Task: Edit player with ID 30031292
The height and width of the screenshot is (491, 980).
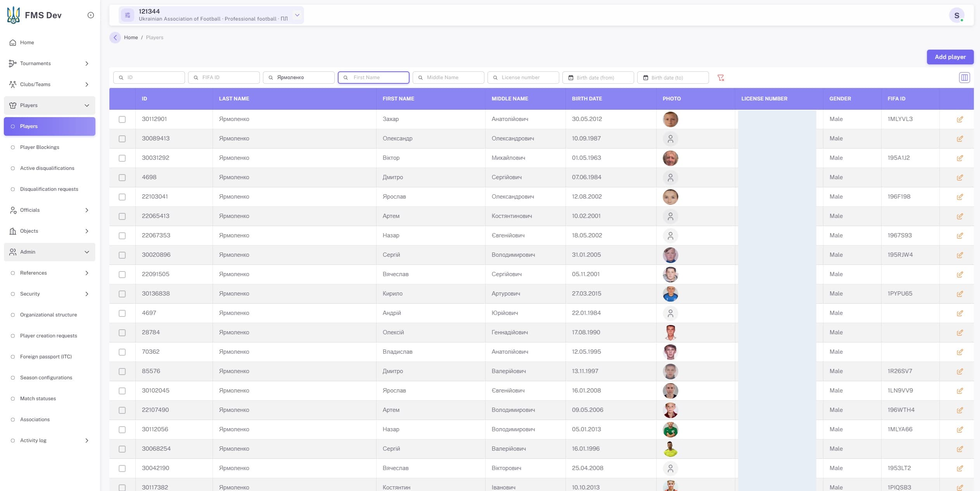Action: (960, 158)
